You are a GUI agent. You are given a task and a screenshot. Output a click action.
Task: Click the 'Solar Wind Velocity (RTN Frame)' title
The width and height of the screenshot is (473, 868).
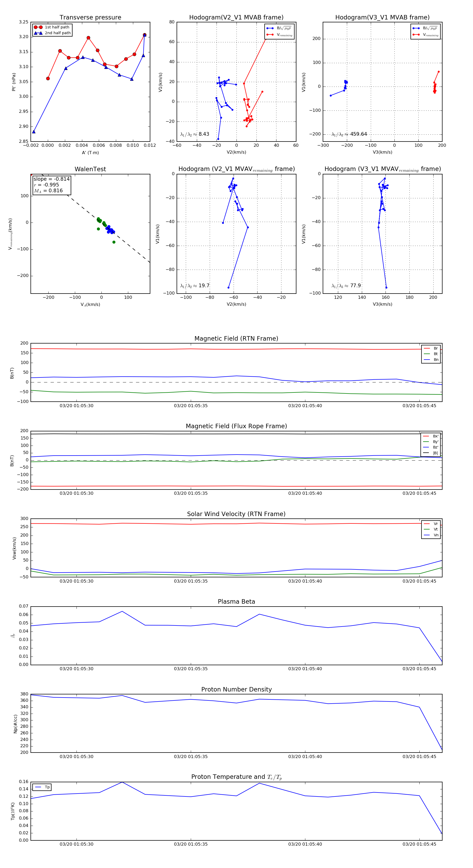236,514
